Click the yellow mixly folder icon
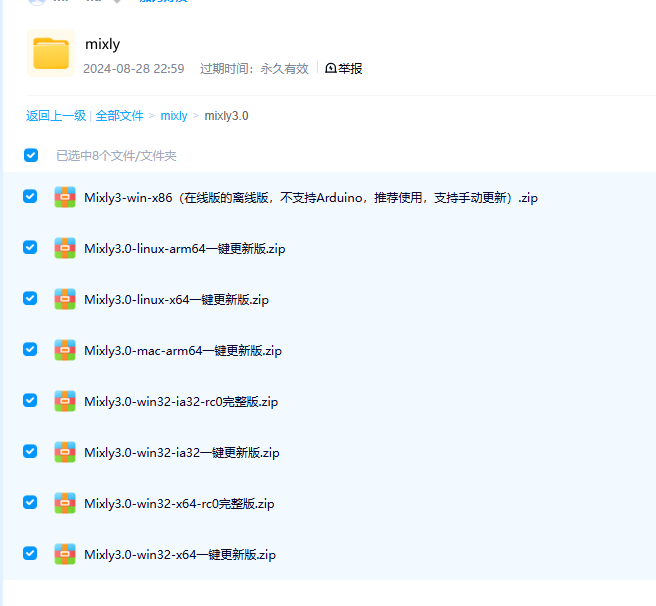 [51, 53]
